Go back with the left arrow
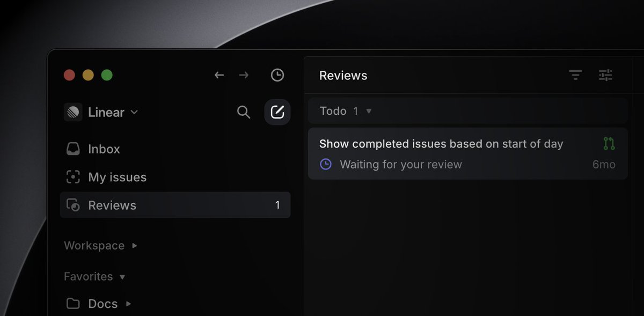 pyautogui.click(x=219, y=75)
